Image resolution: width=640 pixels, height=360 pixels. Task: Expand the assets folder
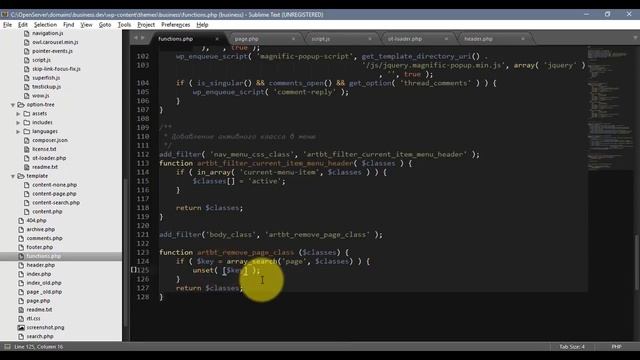pos(18,114)
